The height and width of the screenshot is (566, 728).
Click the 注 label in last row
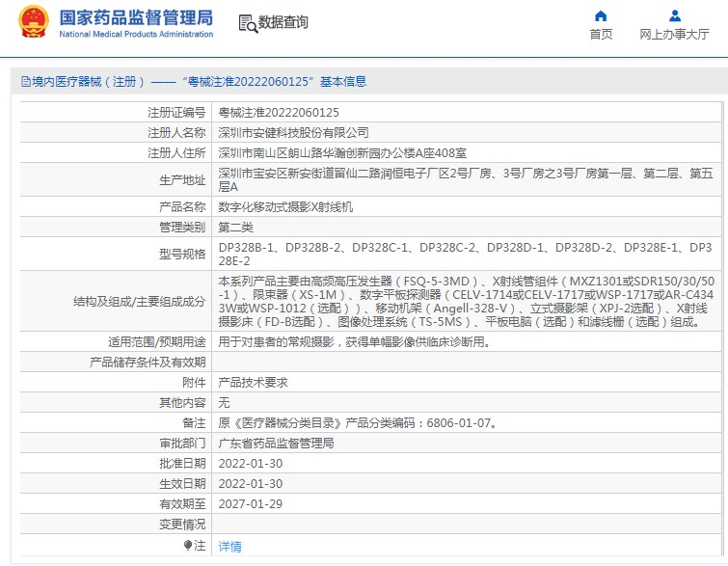pos(200,545)
